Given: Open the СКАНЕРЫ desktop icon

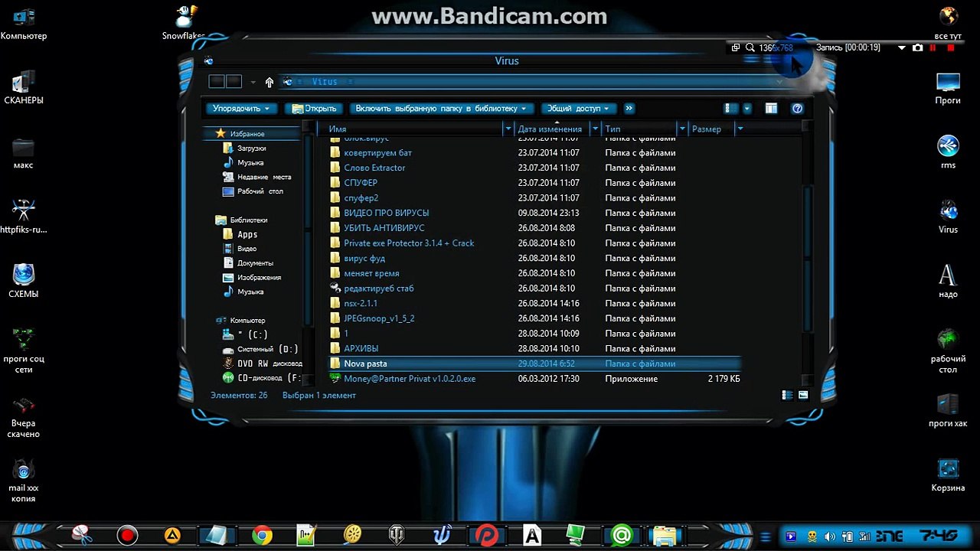Looking at the screenshot, I should (x=24, y=87).
